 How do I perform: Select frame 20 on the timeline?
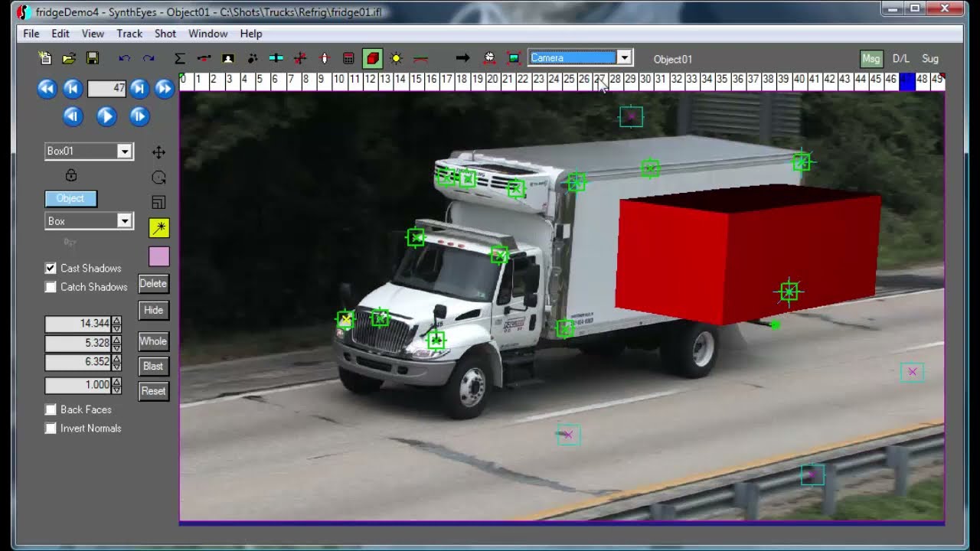[x=492, y=80]
